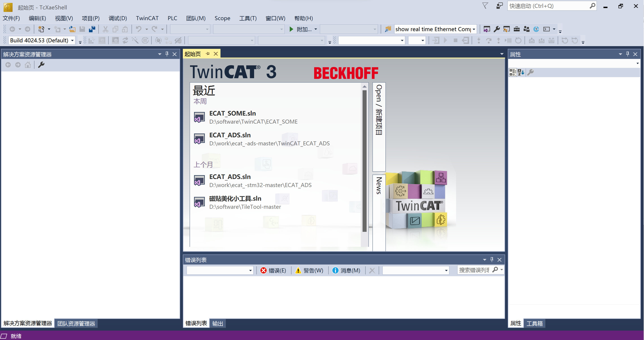
Task: Open the Build 4024.53 configuration dropdown
Action: point(72,40)
